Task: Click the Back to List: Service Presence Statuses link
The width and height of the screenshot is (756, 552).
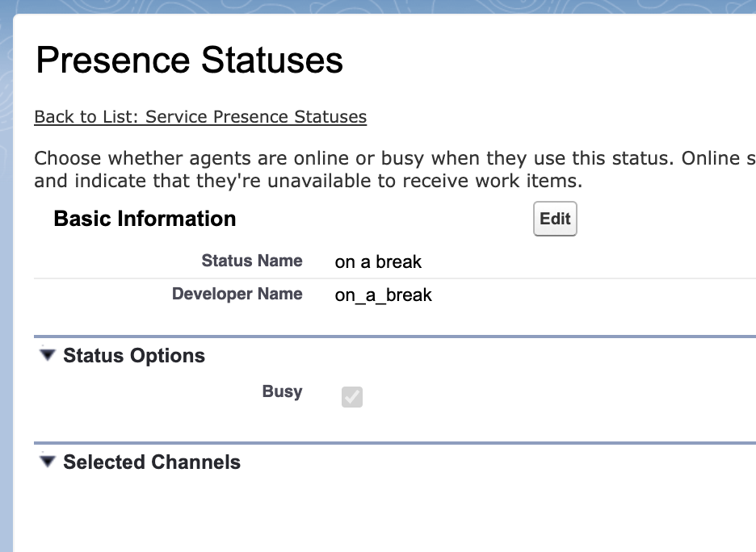Action: (x=200, y=117)
